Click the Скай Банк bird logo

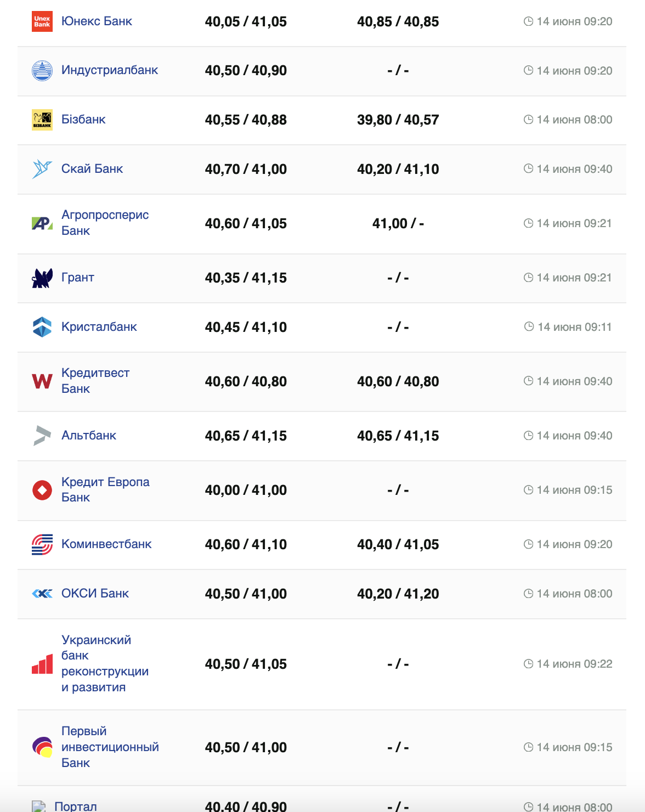pos(42,169)
